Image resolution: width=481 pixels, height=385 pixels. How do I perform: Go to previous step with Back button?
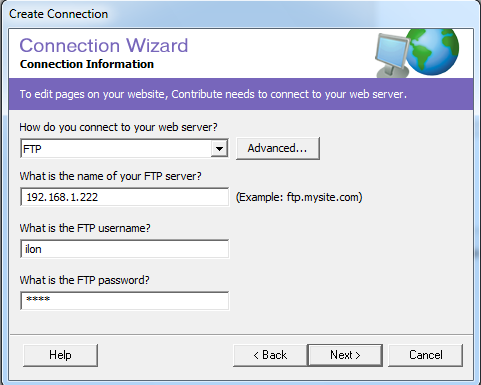270,355
